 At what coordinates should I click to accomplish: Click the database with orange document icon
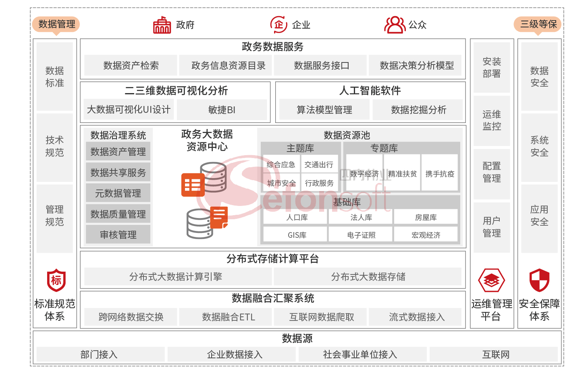208,222
